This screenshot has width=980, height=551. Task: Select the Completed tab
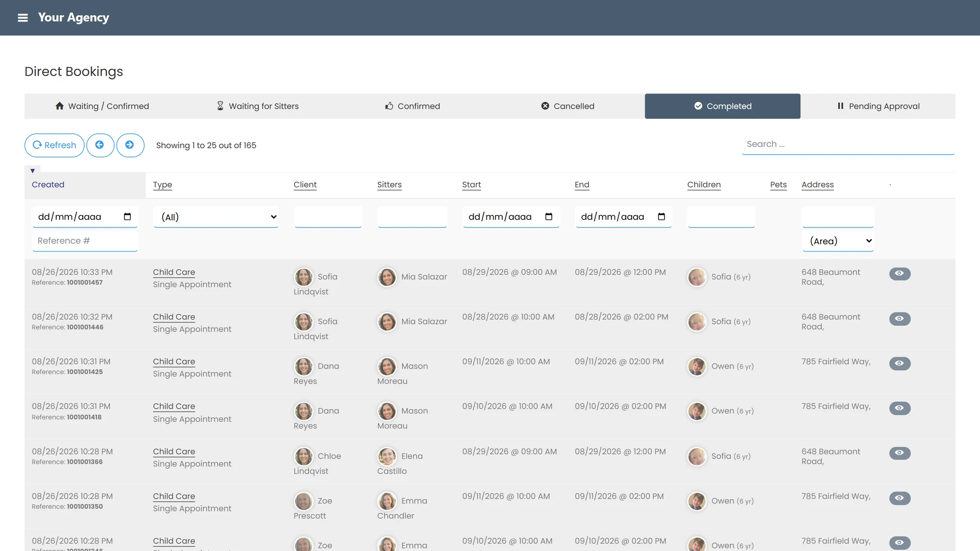(723, 106)
